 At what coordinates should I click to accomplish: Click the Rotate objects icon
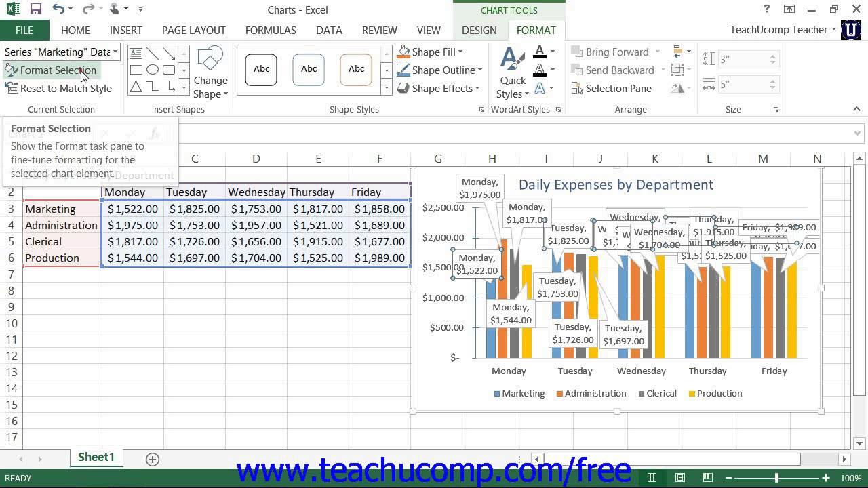[677, 88]
